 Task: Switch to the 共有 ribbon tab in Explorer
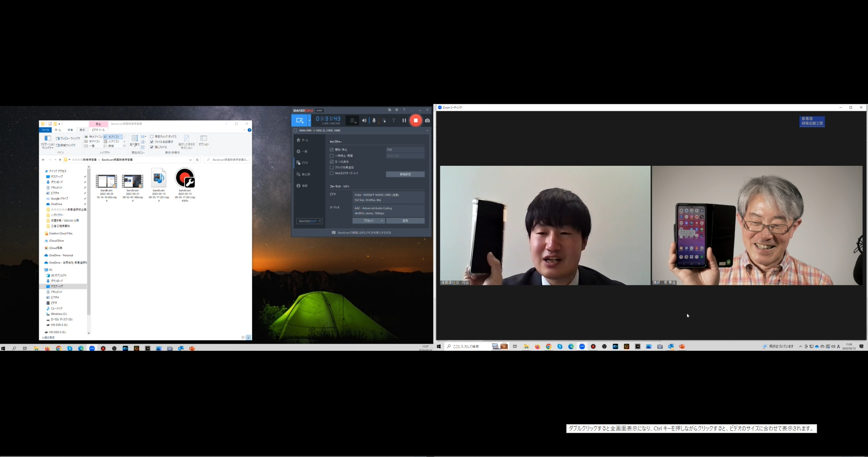click(x=70, y=130)
